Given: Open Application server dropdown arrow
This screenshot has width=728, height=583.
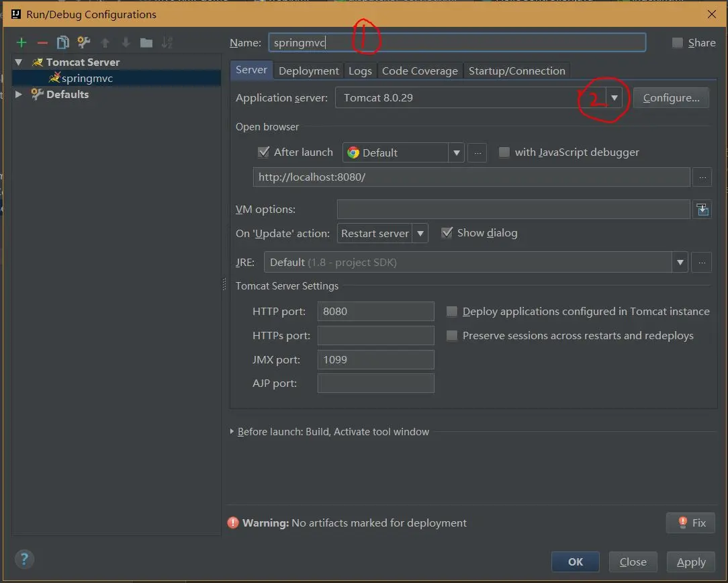Looking at the screenshot, I should tap(614, 98).
